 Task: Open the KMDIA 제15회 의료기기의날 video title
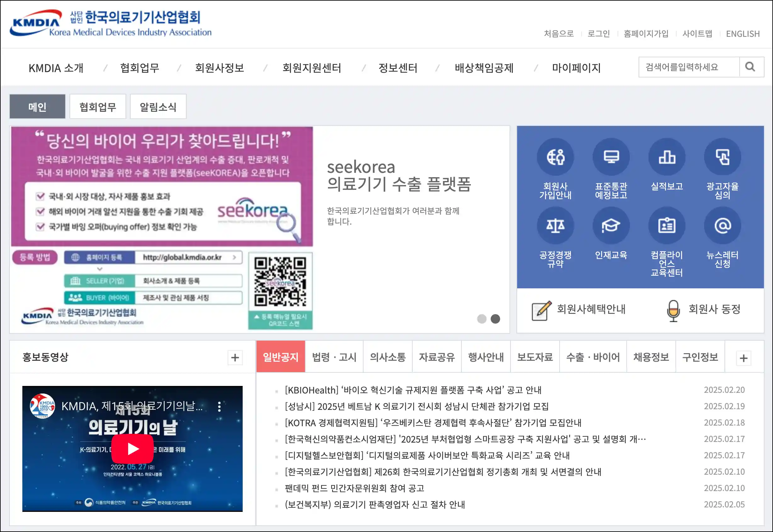132,406
